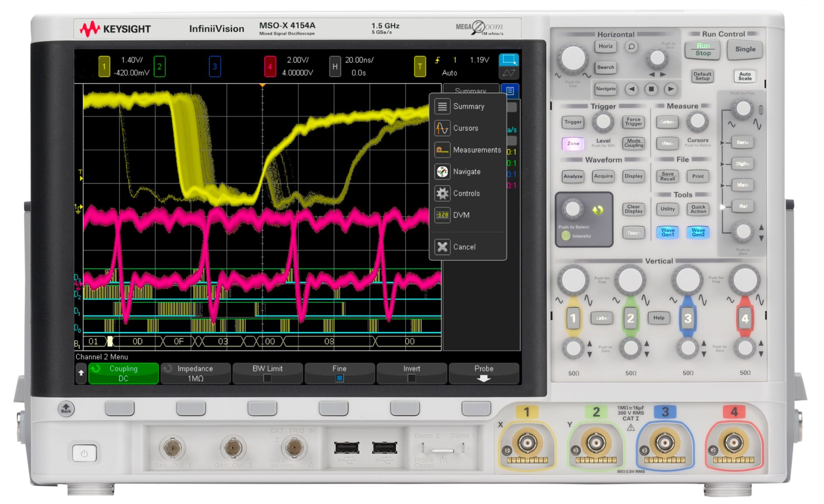
Task: Push the Digital button
Action: pos(742,164)
